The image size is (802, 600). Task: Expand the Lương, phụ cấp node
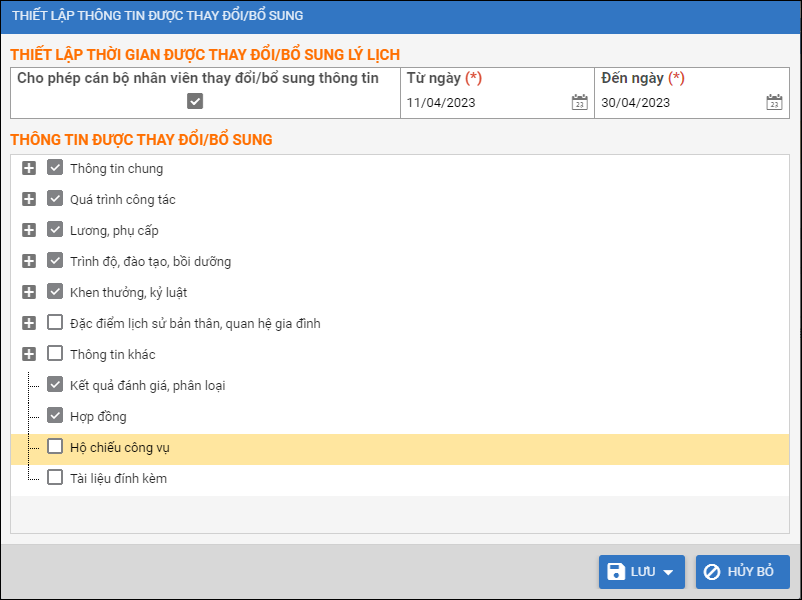[29, 231]
